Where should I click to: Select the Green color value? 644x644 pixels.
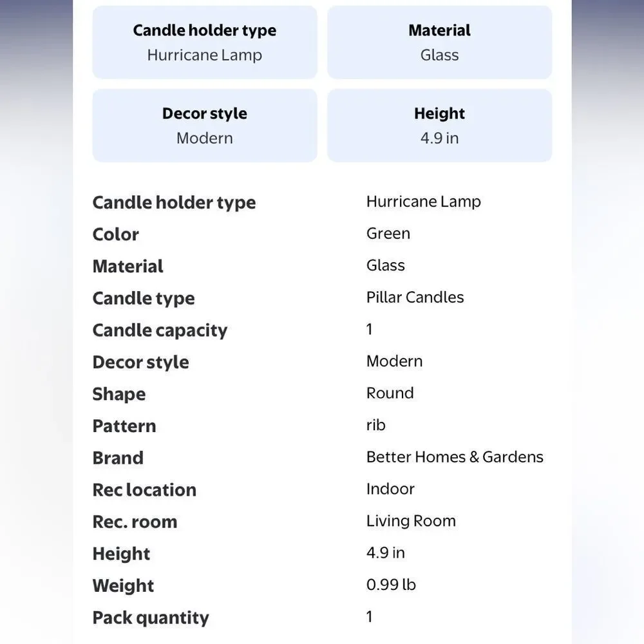click(388, 233)
